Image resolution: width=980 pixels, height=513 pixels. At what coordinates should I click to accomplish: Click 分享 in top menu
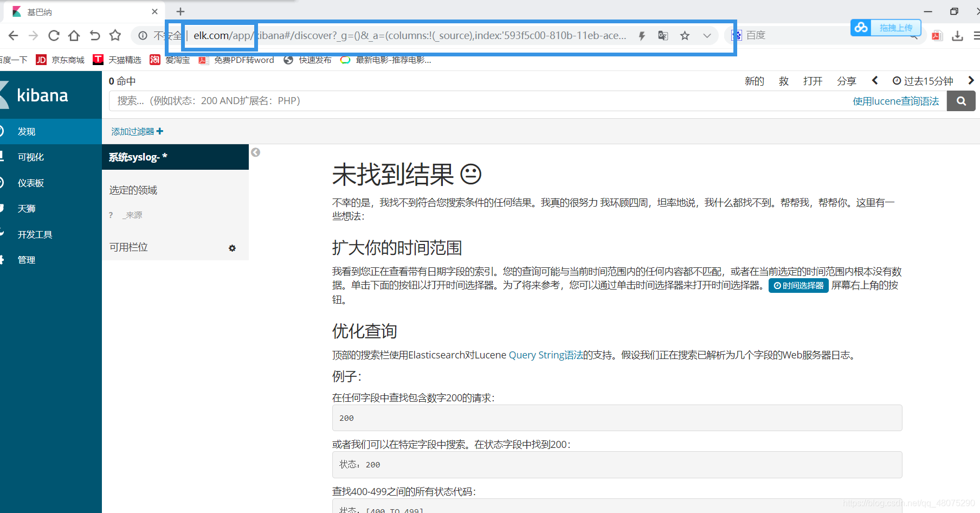click(x=846, y=81)
